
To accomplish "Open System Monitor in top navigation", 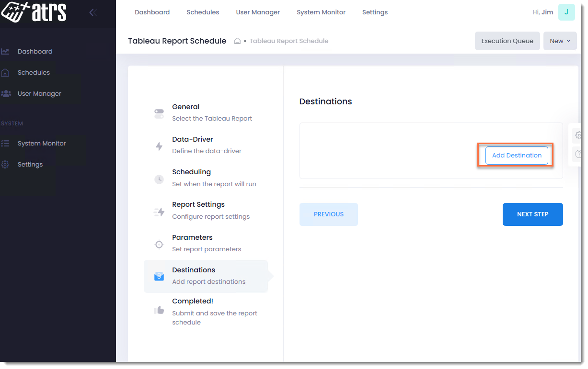I will click(x=321, y=12).
